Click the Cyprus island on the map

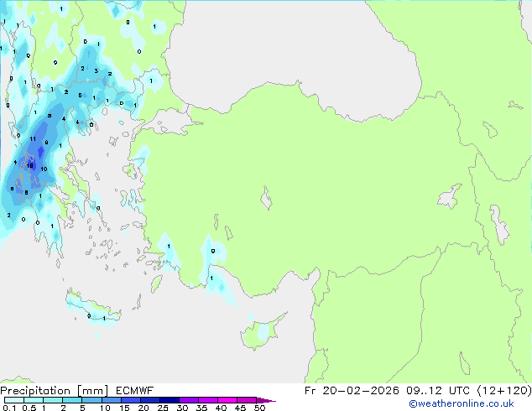[x=262, y=331]
